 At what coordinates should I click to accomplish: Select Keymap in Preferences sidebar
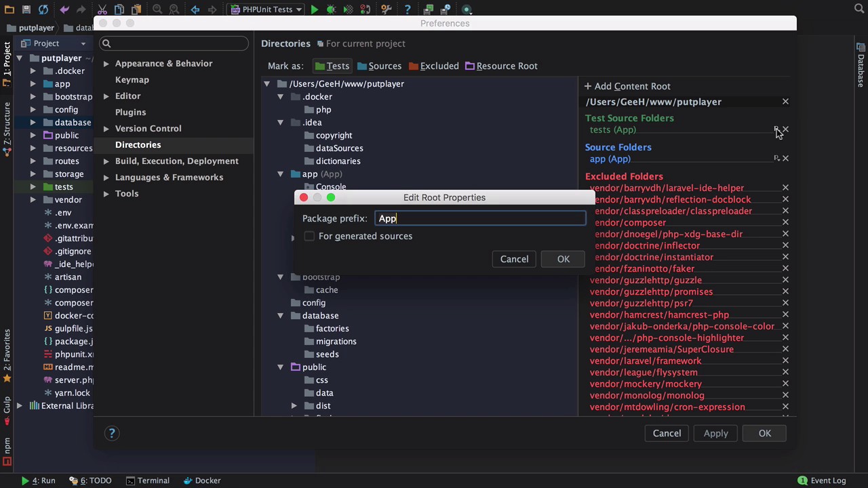(x=132, y=79)
